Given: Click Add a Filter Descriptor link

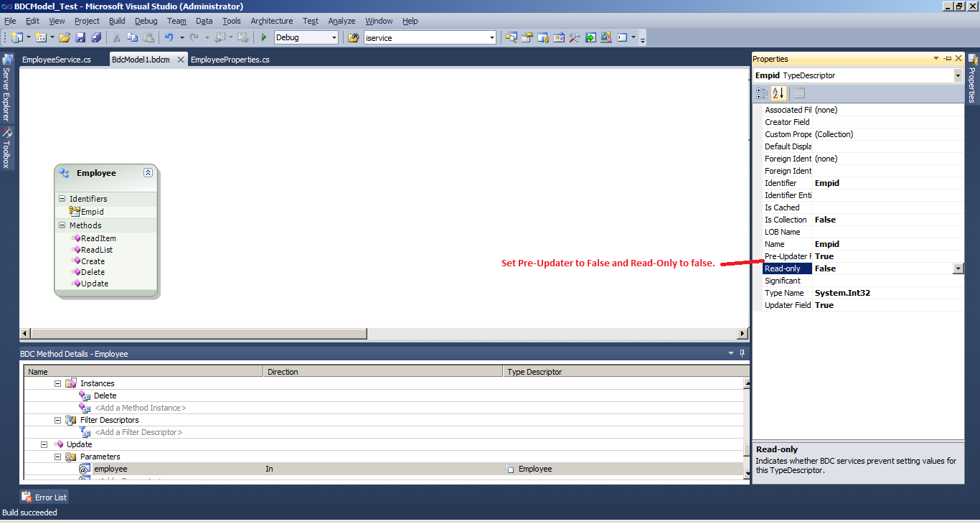Looking at the screenshot, I should click(140, 432).
